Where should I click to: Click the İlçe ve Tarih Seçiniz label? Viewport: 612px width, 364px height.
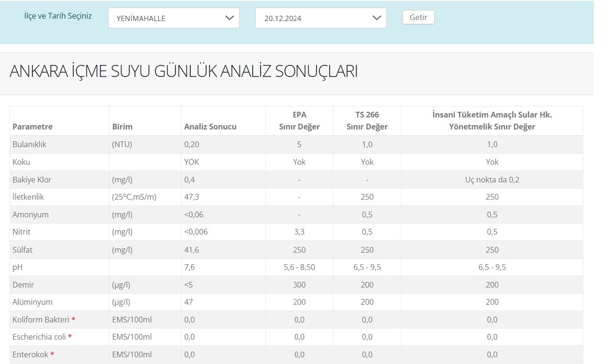[x=58, y=16]
